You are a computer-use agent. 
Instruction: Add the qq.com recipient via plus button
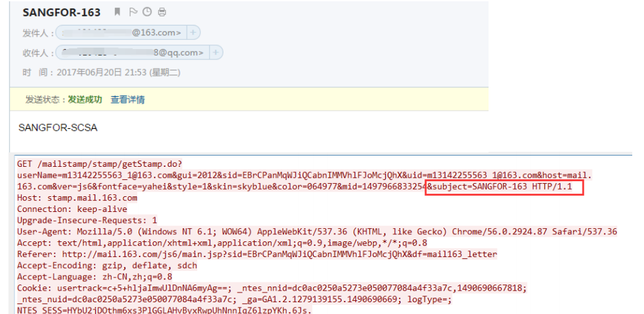(x=216, y=53)
